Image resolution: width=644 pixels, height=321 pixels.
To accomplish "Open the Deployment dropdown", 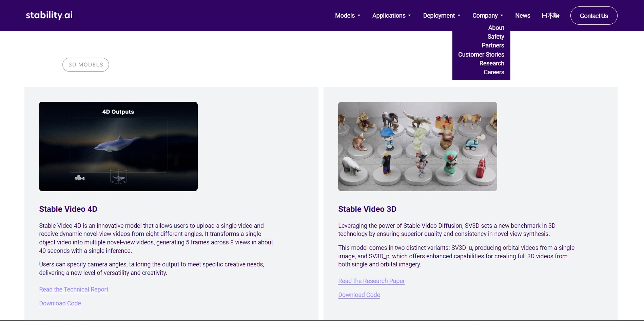I will [442, 16].
